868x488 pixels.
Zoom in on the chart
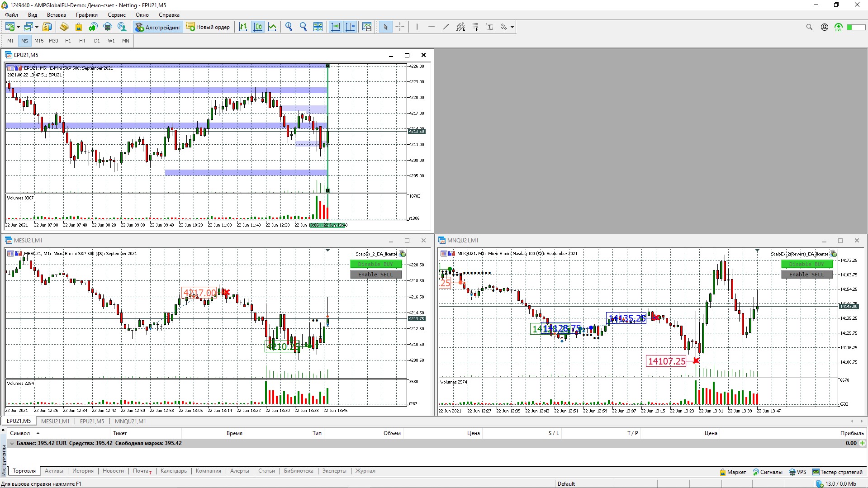pyautogui.click(x=289, y=27)
